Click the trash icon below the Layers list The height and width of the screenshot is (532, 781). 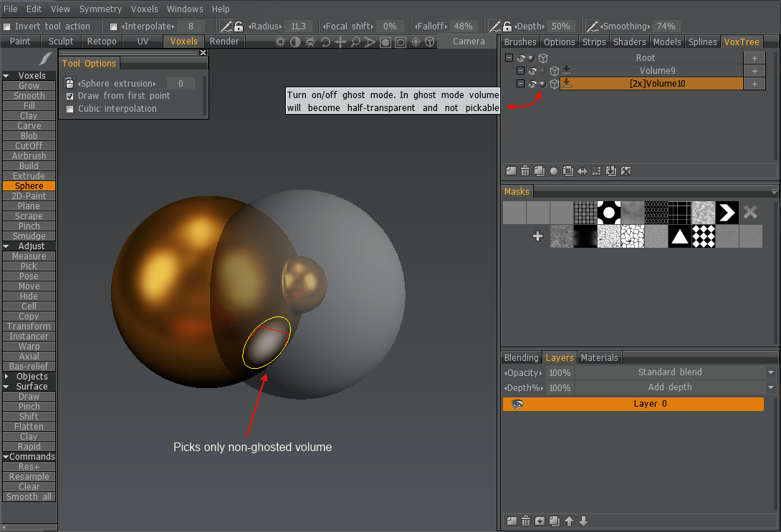click(x=525, y=521)
